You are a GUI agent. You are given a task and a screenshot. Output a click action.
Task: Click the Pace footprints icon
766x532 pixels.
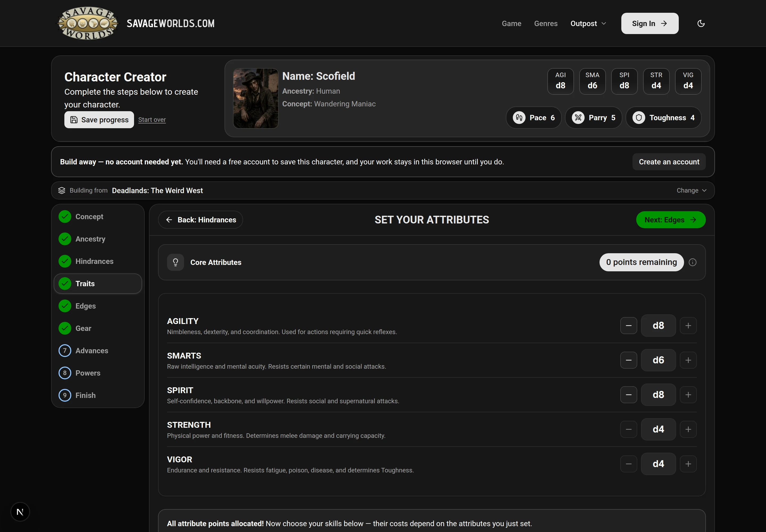coord(519,118)
